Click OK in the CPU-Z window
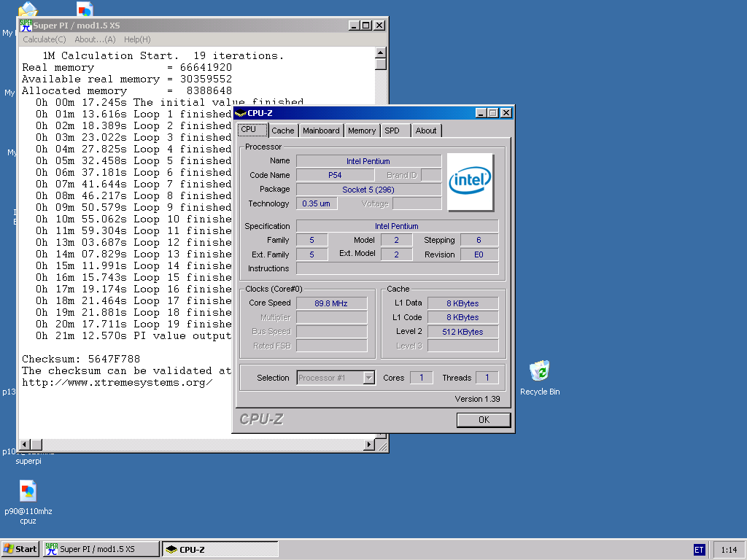Image resolution: width=747 pixels, height=560 pixels. click(x=484, y=419)
